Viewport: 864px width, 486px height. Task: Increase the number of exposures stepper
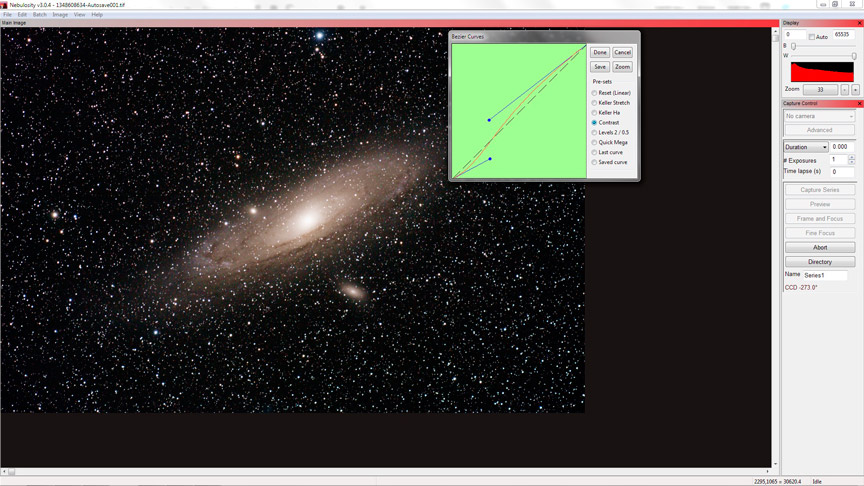pos(851,157)
